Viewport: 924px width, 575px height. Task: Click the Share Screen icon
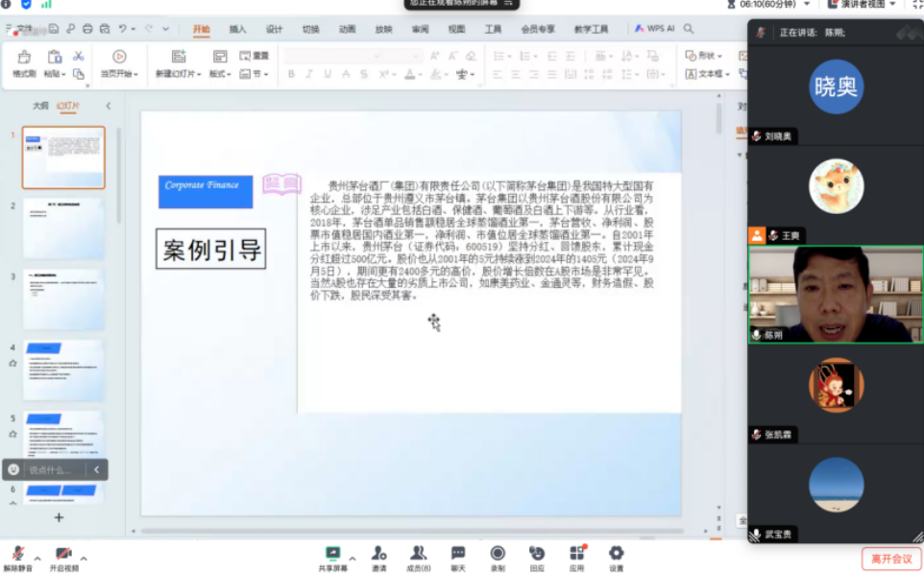coord(332,556)
